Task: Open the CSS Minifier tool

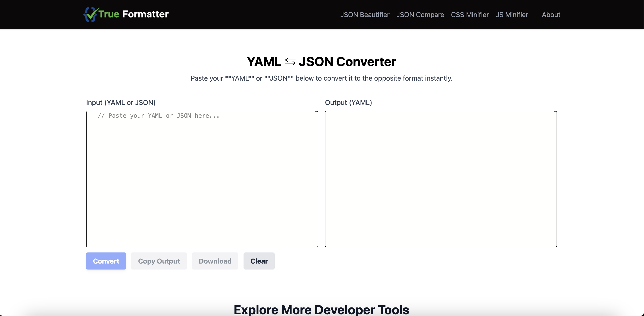Action: pos(470,15)
